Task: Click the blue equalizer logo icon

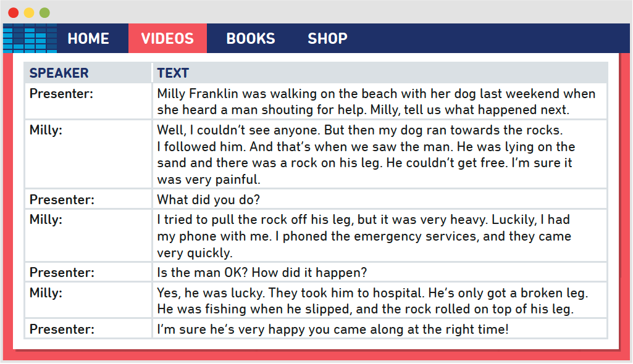Action: 30,38
